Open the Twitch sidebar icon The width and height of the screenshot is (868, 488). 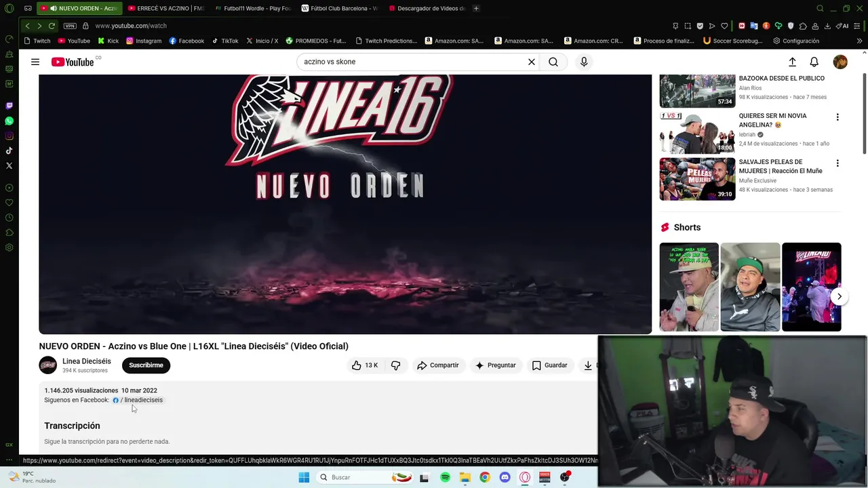point(9,106)
